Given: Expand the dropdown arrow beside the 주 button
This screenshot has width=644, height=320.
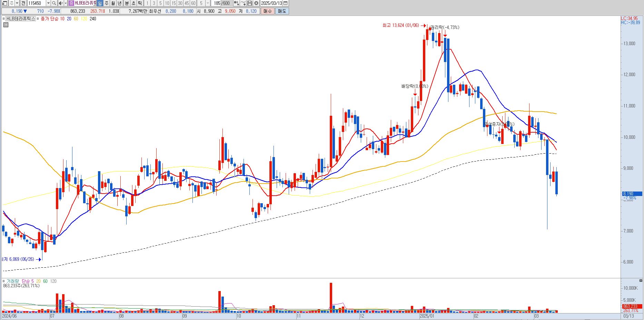Looking at the screenshot, I should [x=17, y=3].
